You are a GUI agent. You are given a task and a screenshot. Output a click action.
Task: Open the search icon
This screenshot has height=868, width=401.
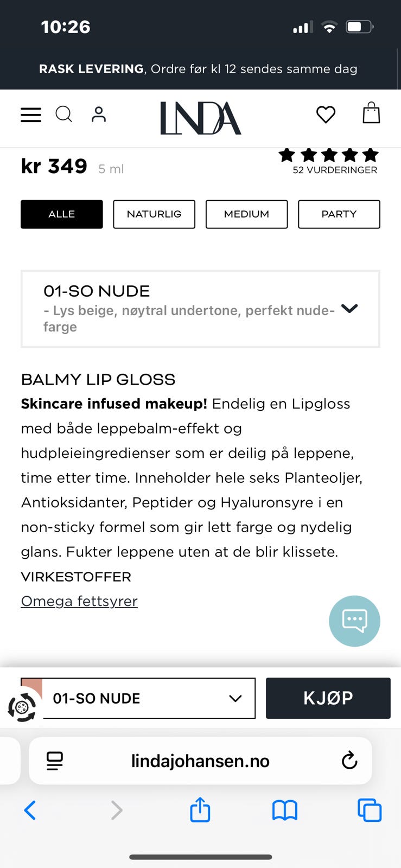(64, 114)
